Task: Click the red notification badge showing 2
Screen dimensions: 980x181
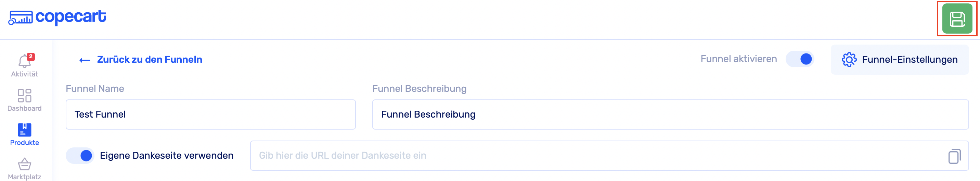Action: click(31, 57)
